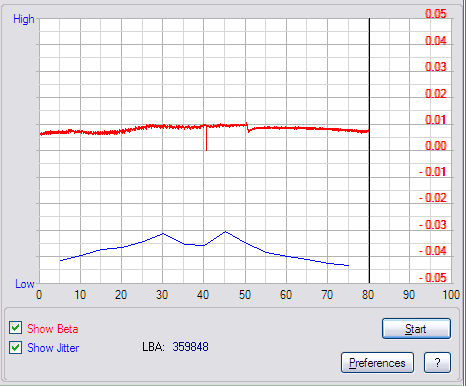
Task: Click the LBA: label
Action: (x=153, y=347)
